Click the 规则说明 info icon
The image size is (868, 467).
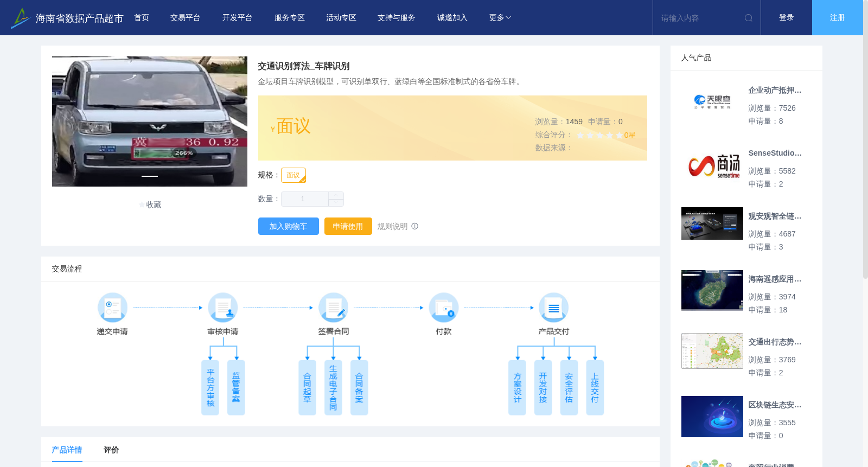coord(415,226)
